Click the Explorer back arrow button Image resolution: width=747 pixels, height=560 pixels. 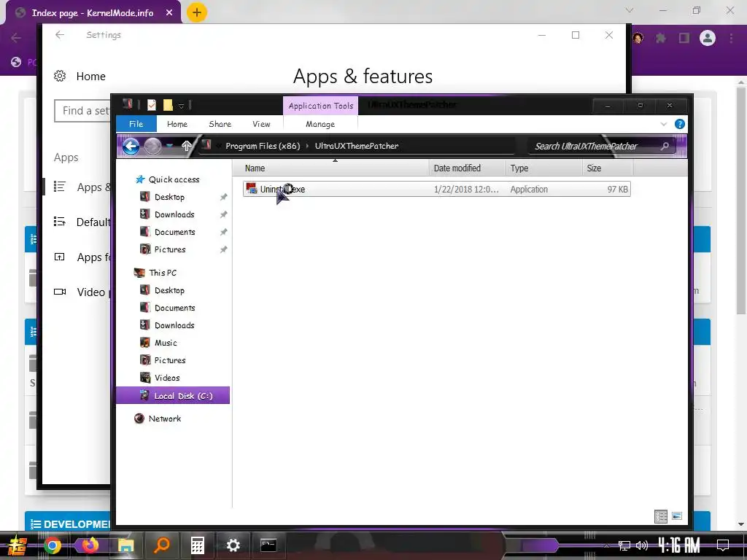(131, 146)
